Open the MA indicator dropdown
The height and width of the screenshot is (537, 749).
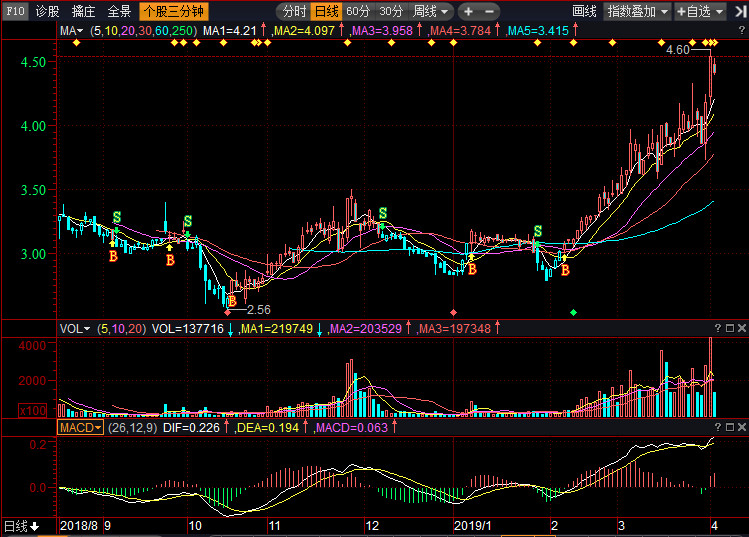pyautogui.click(x=72, y=32)
